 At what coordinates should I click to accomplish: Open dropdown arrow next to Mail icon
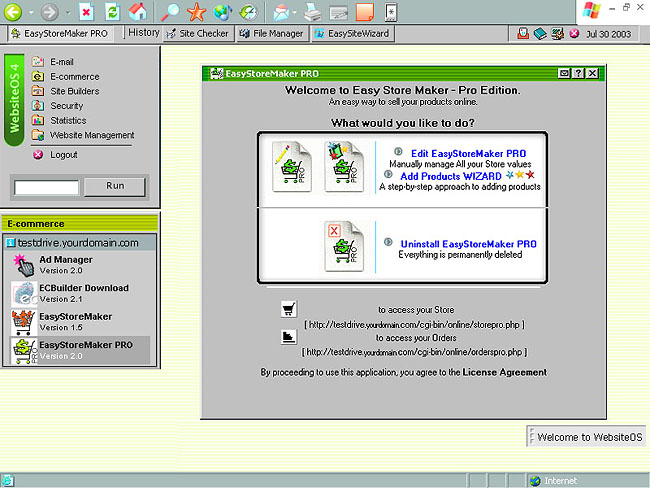(x=294, y=12)
